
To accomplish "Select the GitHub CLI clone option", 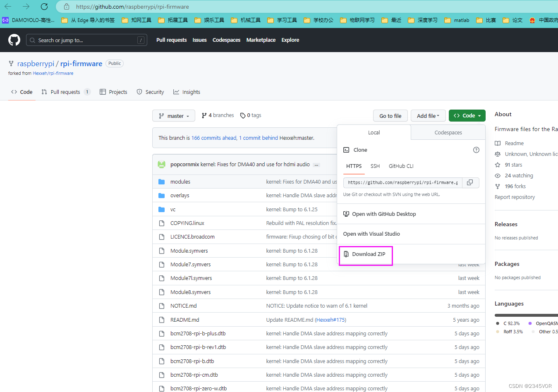I will 401,166.
